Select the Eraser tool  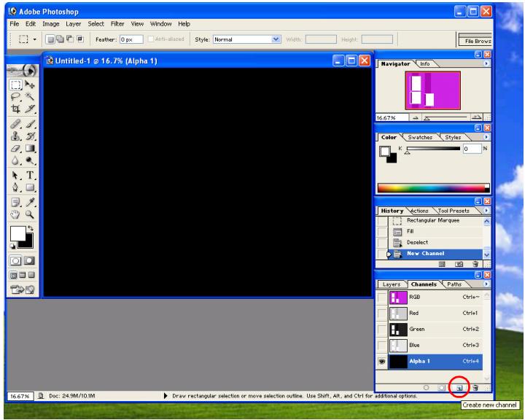[x=15, y=148]
